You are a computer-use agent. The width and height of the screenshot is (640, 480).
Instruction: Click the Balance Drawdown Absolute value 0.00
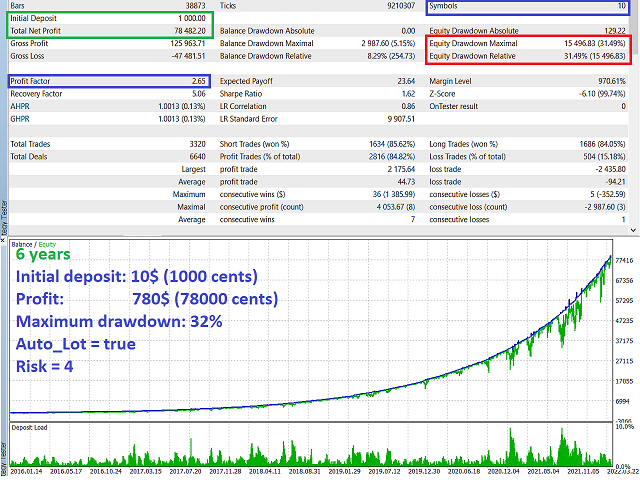pos(408,31)
